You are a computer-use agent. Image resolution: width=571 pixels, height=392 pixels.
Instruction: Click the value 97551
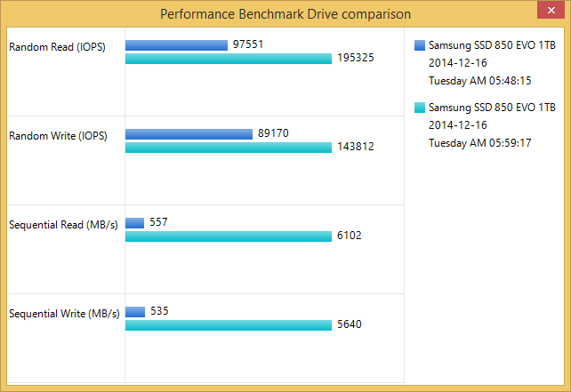point(248,44)
